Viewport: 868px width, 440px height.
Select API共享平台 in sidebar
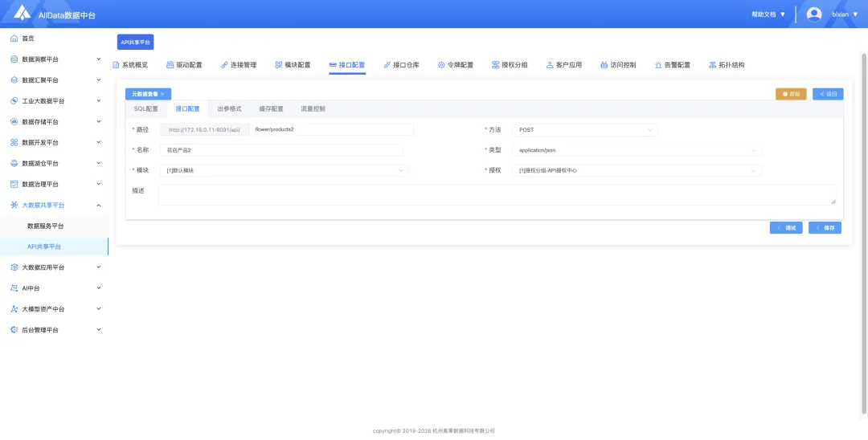55,246
